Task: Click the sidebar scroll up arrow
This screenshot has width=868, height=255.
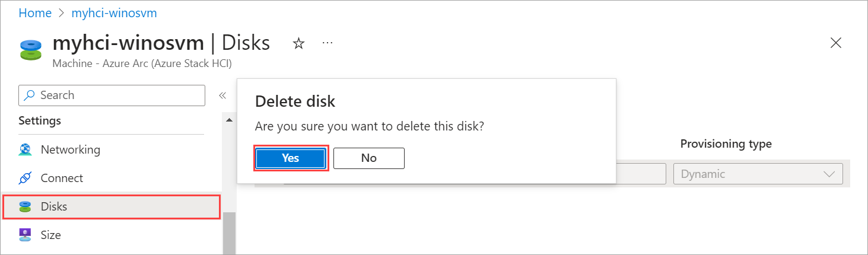Action: coord(229,120)
